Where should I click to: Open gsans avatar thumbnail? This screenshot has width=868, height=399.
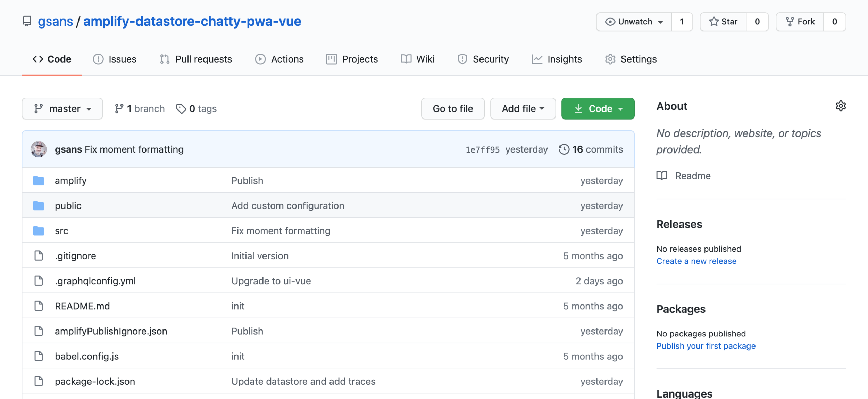39,149
